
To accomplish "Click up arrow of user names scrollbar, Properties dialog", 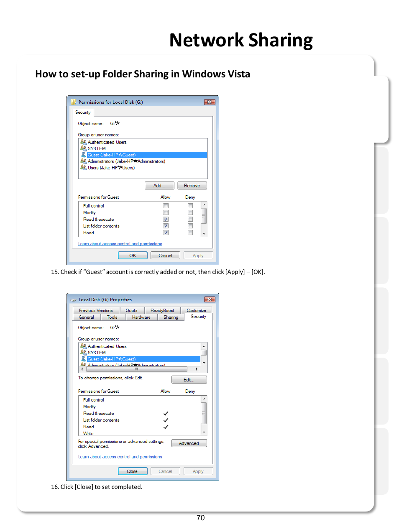I will pyautogui.click(x=204, y=346).
